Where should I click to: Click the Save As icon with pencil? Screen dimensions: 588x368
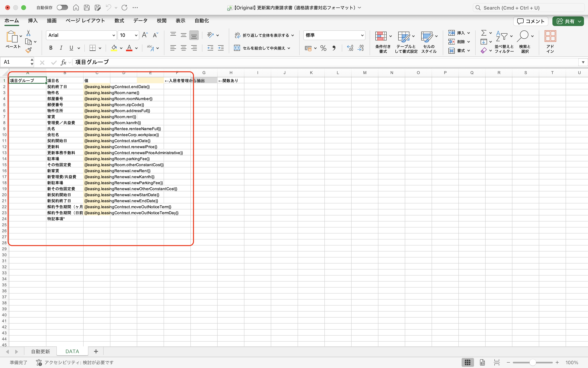coord(97,8)
